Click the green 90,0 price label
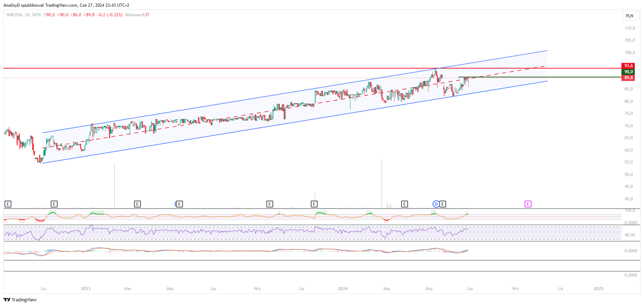 tap(628, 72)
